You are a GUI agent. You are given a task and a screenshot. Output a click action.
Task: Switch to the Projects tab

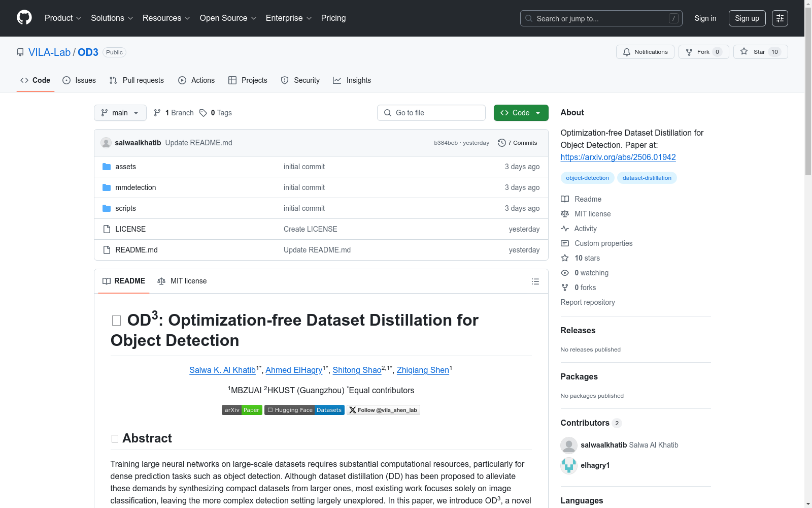248,80
